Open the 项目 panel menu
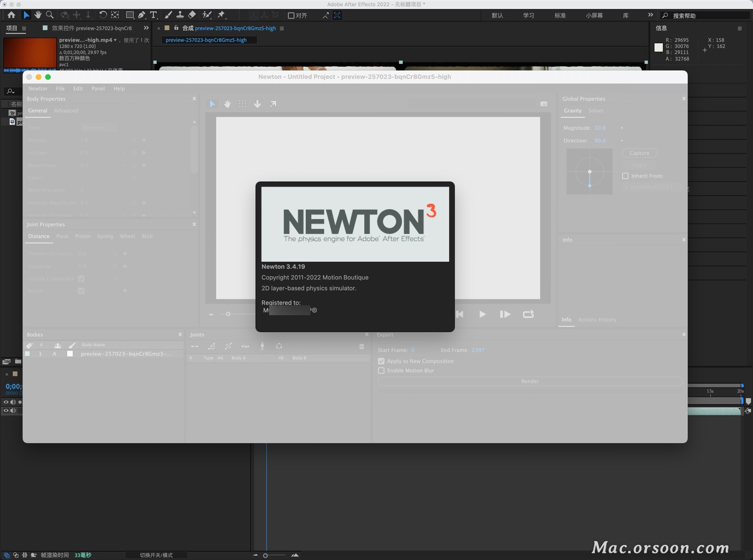 [x=24, y=28]
